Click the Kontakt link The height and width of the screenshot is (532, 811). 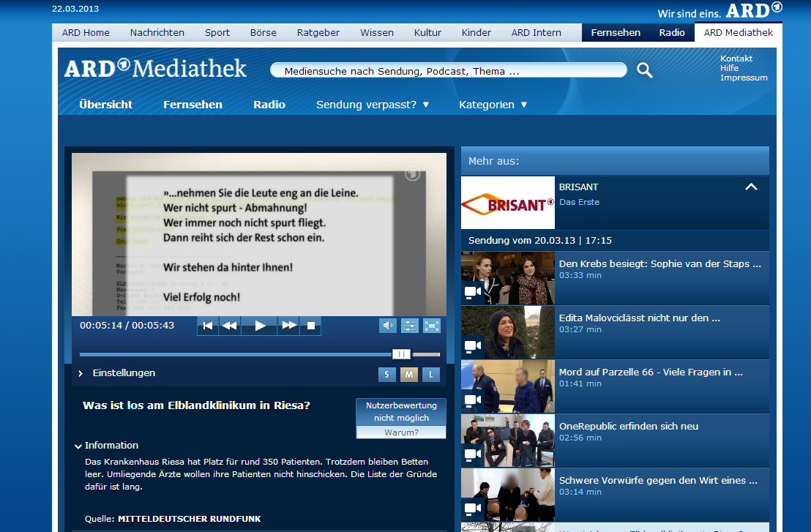click(x=736, y=59)
